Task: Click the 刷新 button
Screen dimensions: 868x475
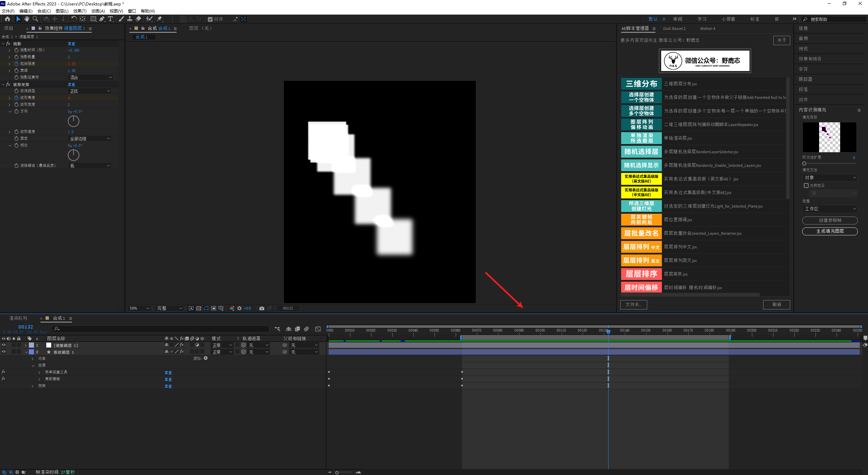Action: (776, 304)
